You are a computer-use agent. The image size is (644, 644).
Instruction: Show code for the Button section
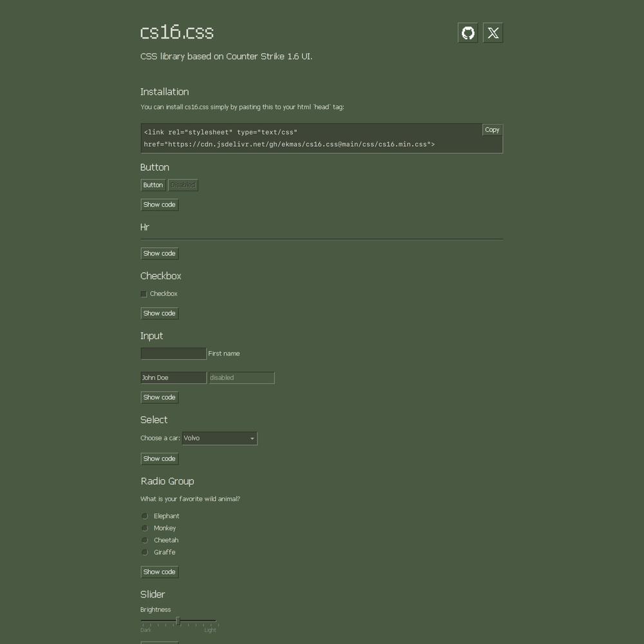point(159,205)
